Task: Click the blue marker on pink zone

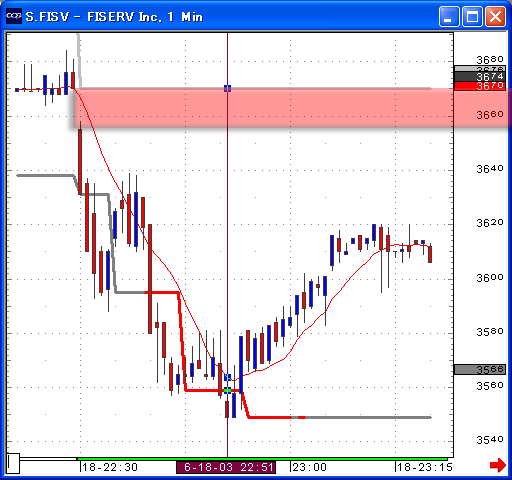Action: coord(228,88)
